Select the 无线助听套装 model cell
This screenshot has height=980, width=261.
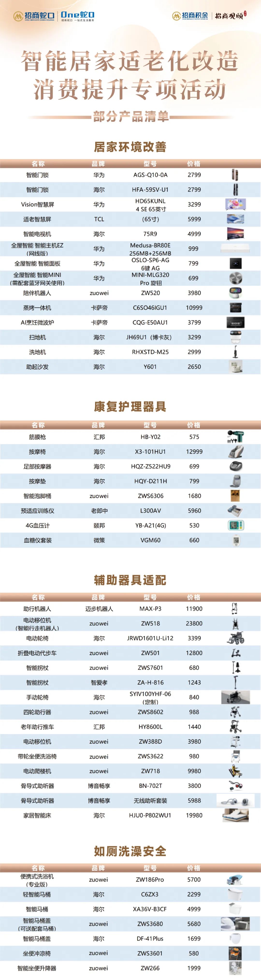pyautogui.click(x=150, y=800)
